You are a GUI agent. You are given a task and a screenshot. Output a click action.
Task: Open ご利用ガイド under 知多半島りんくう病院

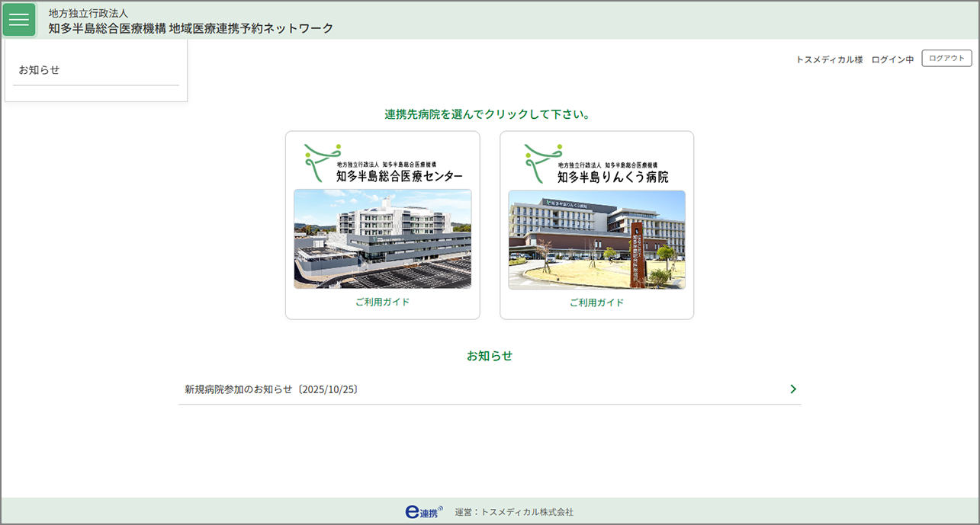(596, 303)
